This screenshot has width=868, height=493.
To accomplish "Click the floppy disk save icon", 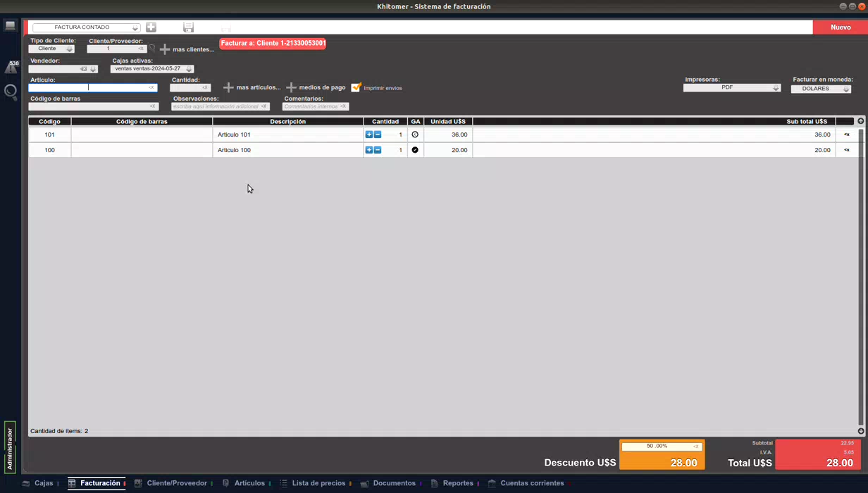I will point(188,27).
